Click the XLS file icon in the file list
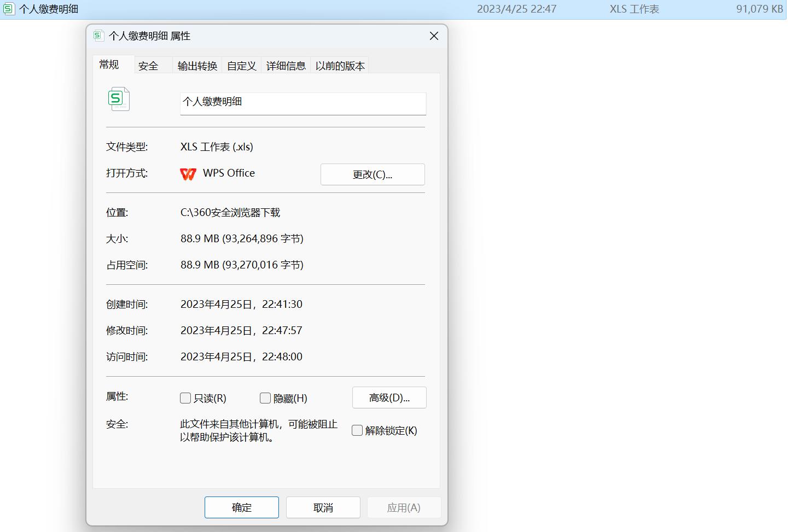 [9, 9]
